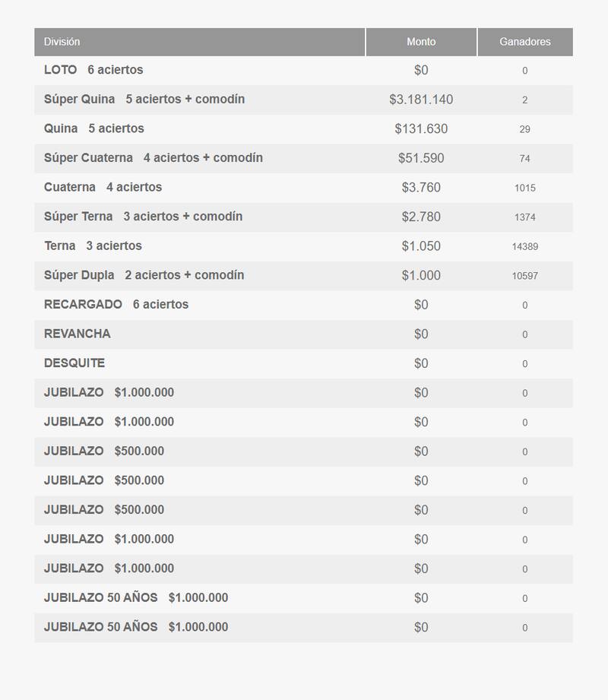Click the Súper Quina amount $3.181.140

coord(421,100)
